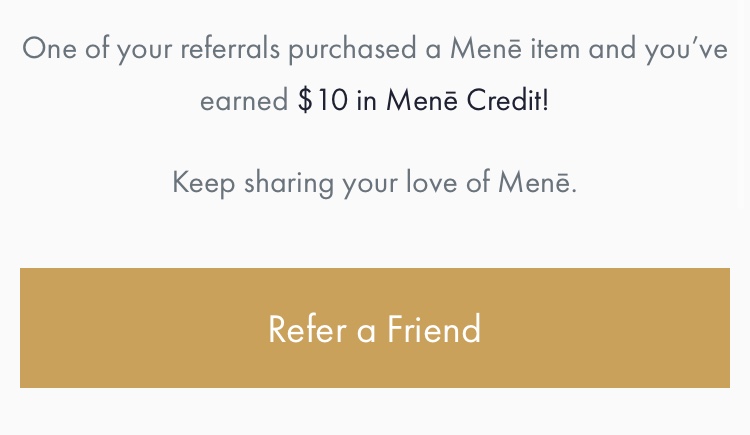Click the word 'Credit!' in bold text
This screenshot has height=435, width=750.
(x=507, y=100)
